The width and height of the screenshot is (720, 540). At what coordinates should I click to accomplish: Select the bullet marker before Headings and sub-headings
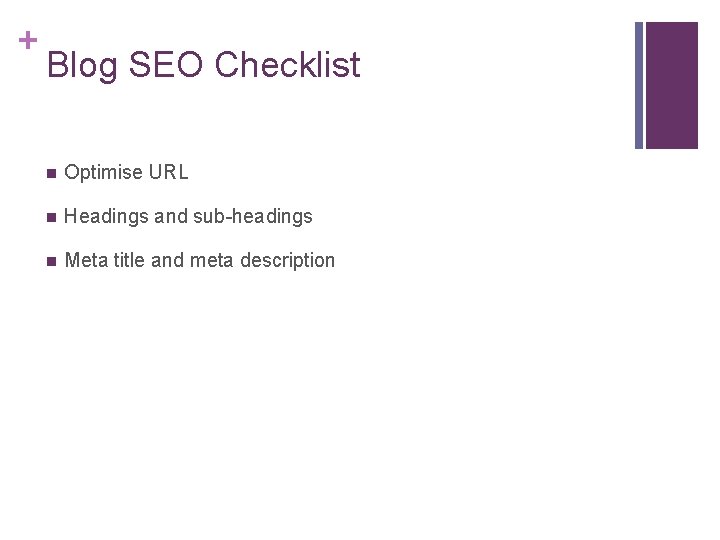pos(51,217)
